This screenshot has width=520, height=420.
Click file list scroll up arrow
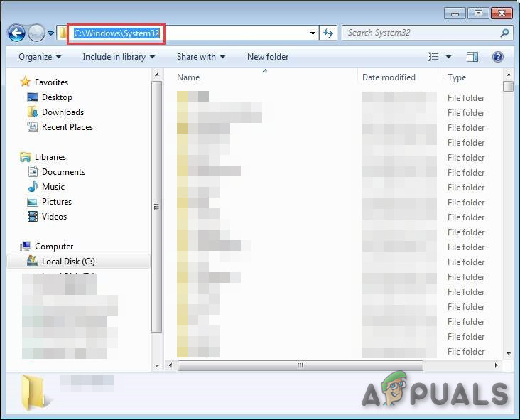tap(508, 74)
